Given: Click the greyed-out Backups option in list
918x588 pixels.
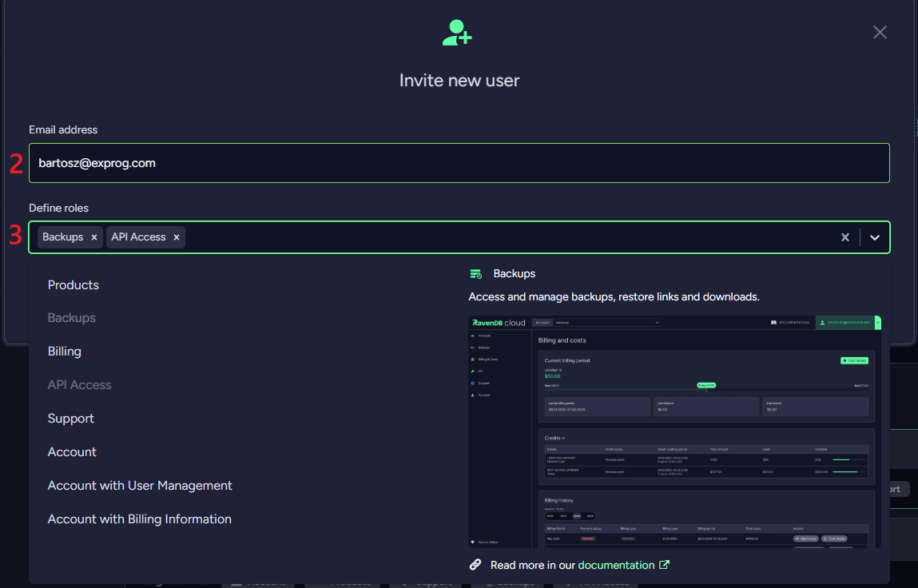Looking at the screenshot, I should coord(72,318).
